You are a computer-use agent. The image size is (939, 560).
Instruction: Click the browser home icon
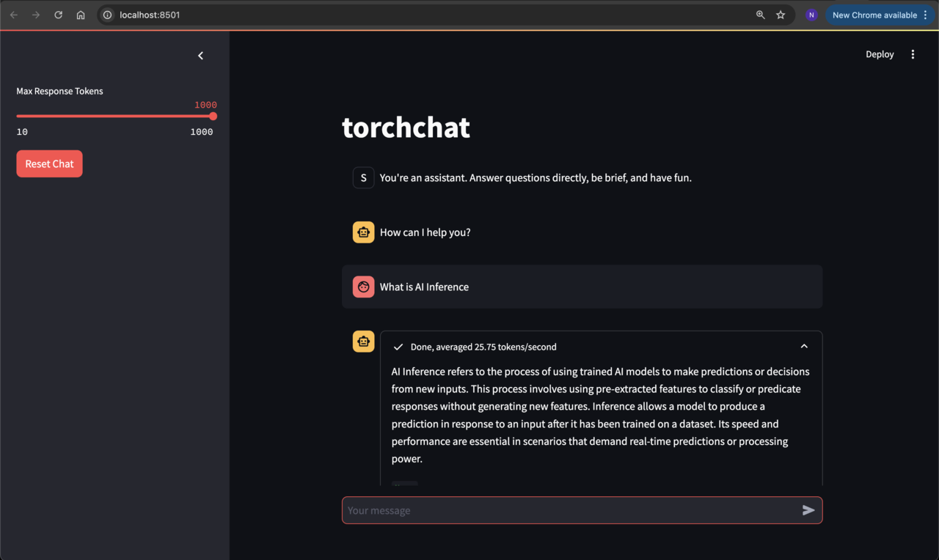[81, 15]
